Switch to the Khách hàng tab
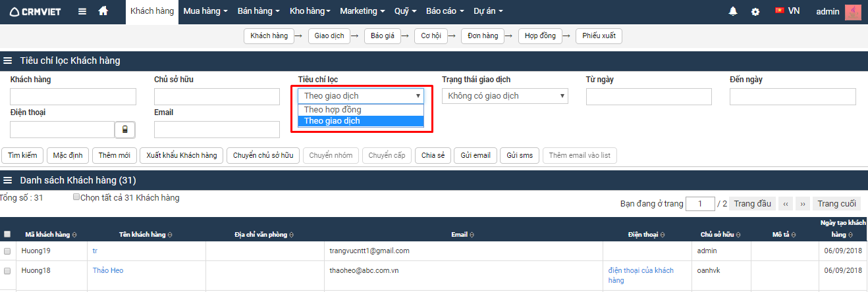The image size is (868, 292). (x=151, y=11)
